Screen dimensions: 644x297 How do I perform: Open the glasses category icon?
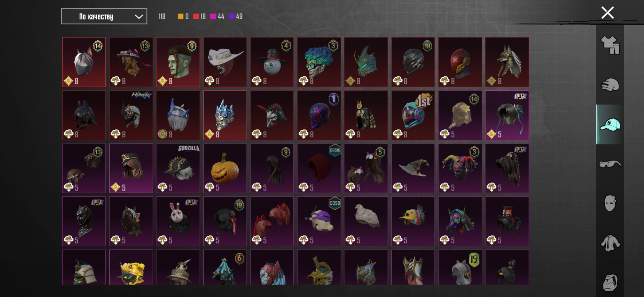point(610,164)
